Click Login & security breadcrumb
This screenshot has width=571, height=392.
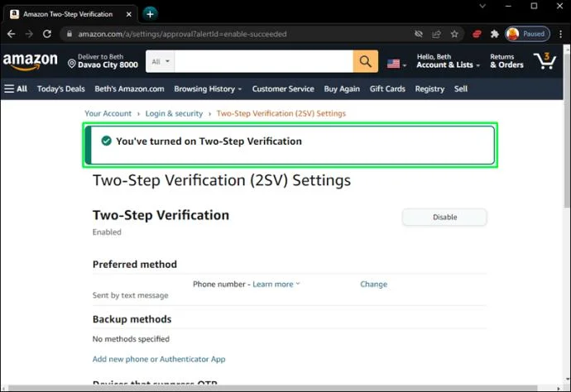click(x=174, y=113)
